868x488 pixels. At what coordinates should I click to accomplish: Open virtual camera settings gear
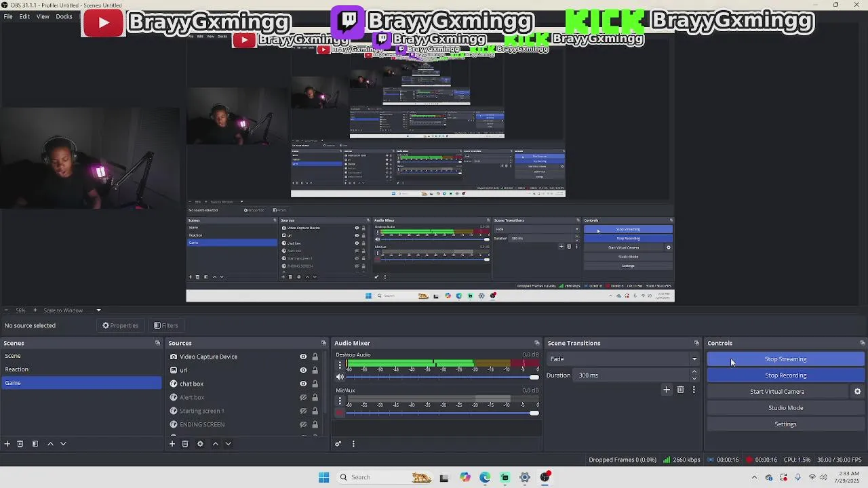[857, 392]
